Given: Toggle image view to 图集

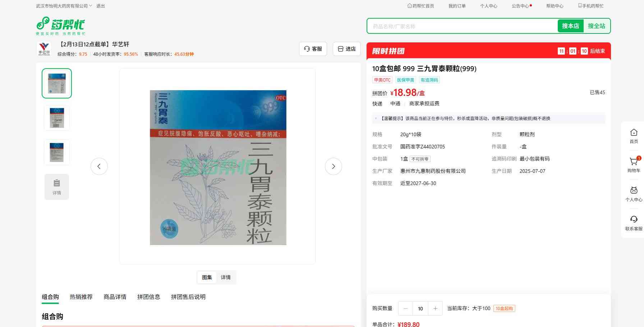Looking at the screenshot, I should click(x=207, y=277).
